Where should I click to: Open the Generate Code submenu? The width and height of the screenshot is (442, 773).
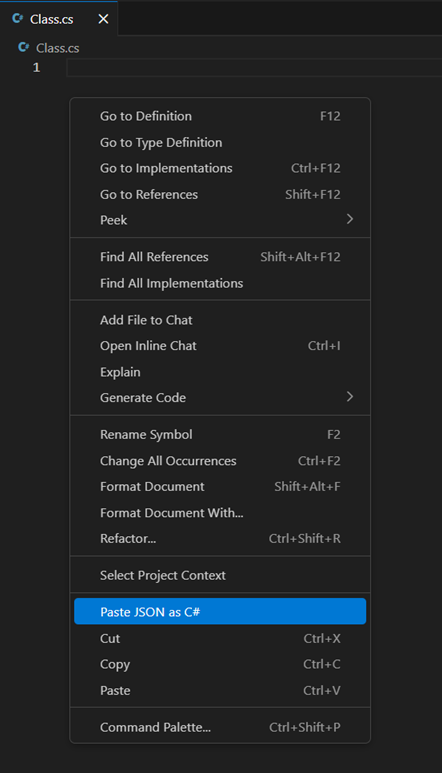[x=220, y=397]
